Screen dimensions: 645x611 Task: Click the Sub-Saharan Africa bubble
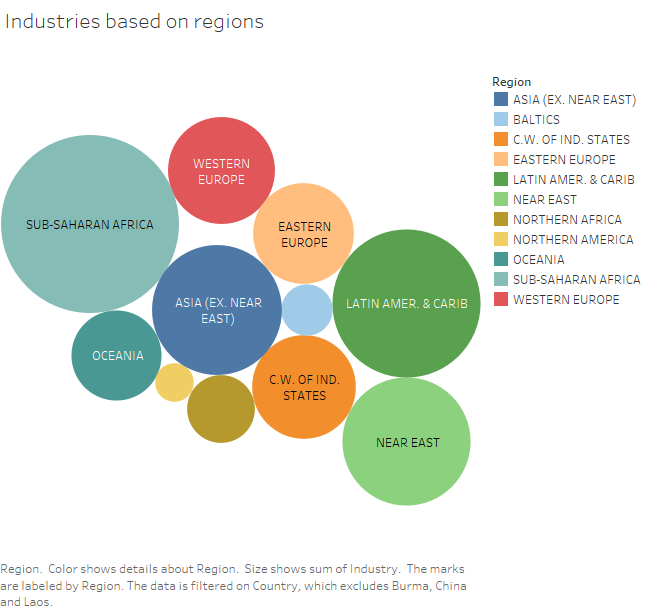point(90,224)
